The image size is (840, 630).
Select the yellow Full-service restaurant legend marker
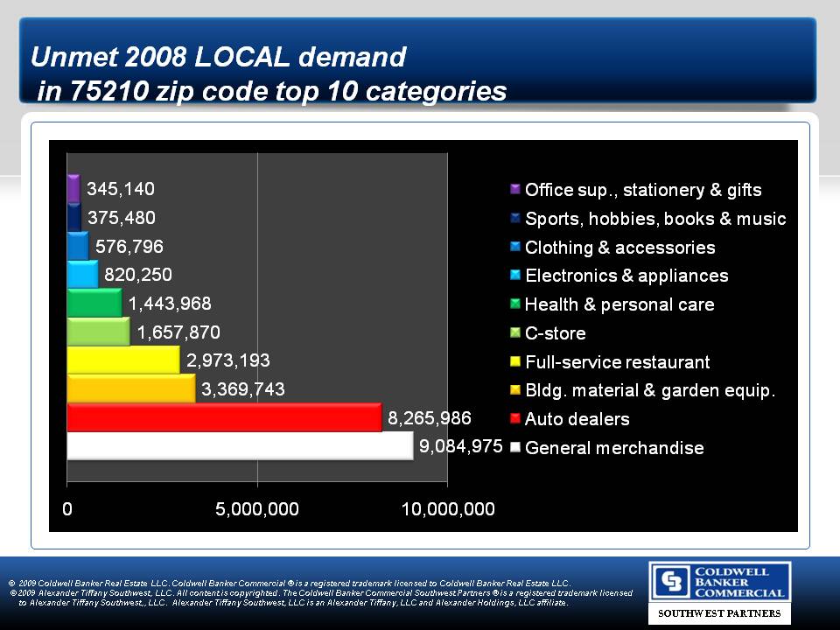point(515,361)
